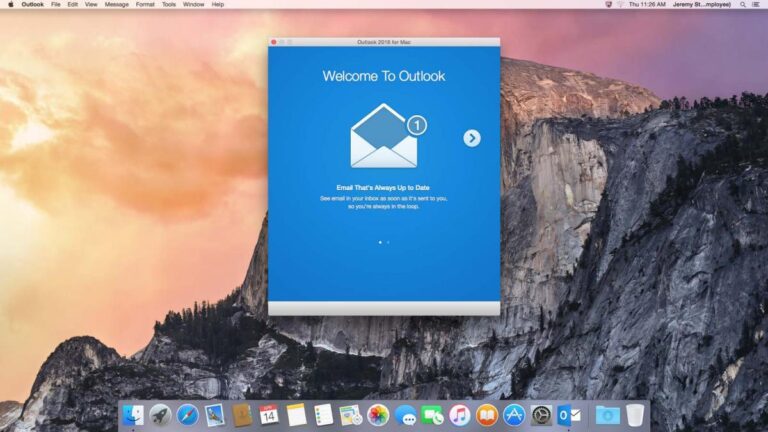The image size is (768, 432).
Task: Open the Outlook application menu
Action: pos(32,4)
